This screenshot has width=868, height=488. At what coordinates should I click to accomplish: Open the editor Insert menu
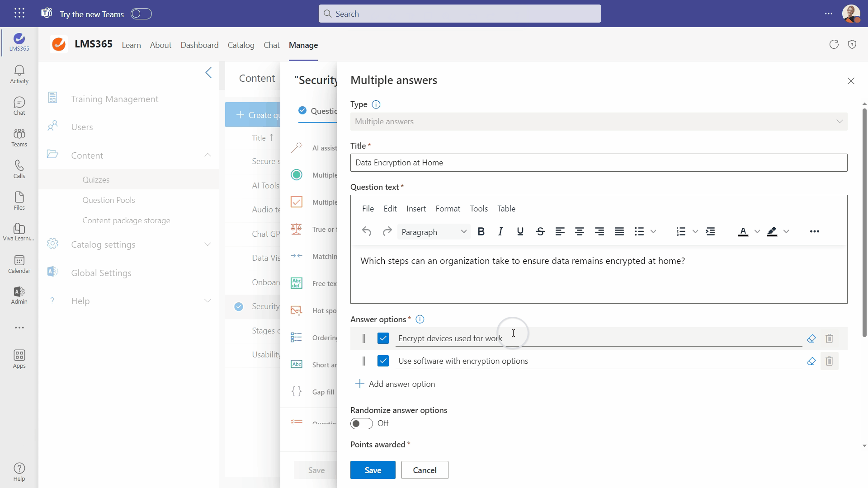pyautogui.click(x=416, y=209)
